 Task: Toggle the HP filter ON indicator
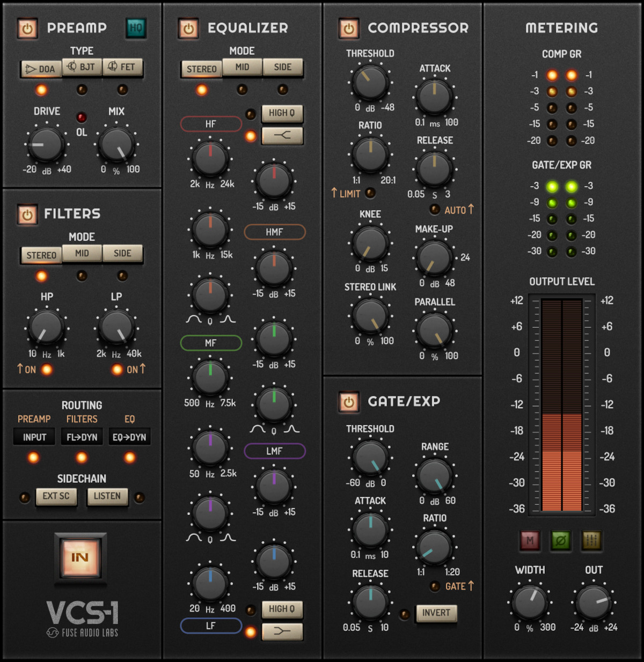47,369
